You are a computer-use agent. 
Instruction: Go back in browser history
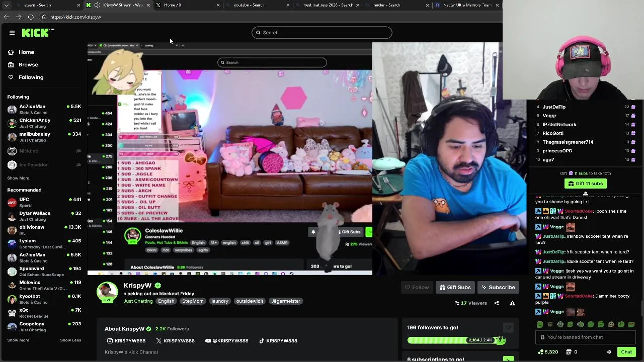pos(7,17)
